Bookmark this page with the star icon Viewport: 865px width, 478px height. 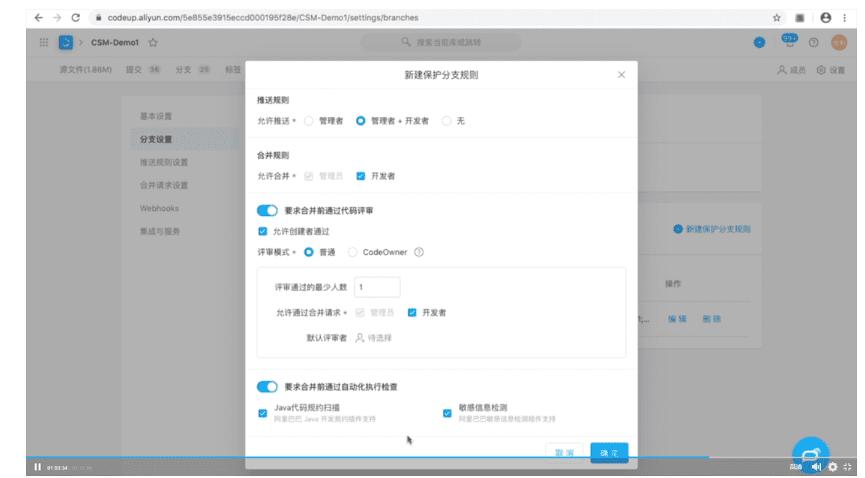[x=777, y=18]
